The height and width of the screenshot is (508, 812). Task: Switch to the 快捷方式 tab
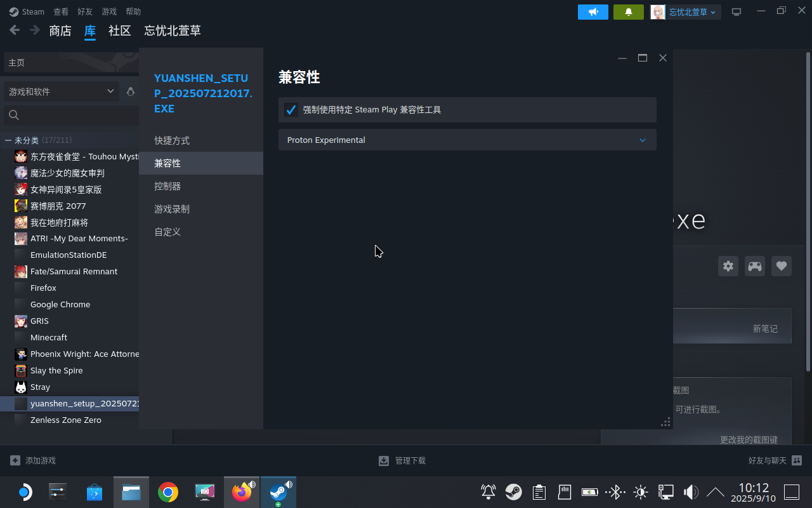tap(201, 140)
